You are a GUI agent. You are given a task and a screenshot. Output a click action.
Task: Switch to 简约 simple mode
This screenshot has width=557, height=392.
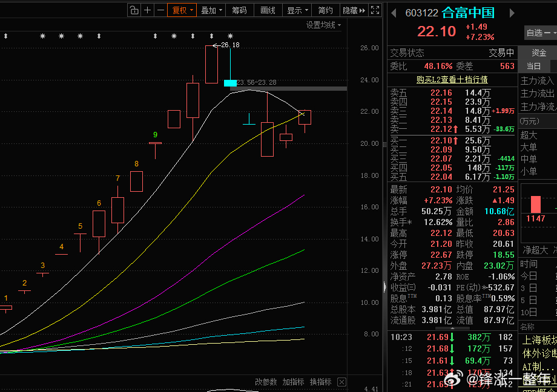pyautogui.click(x=325, y=10)
